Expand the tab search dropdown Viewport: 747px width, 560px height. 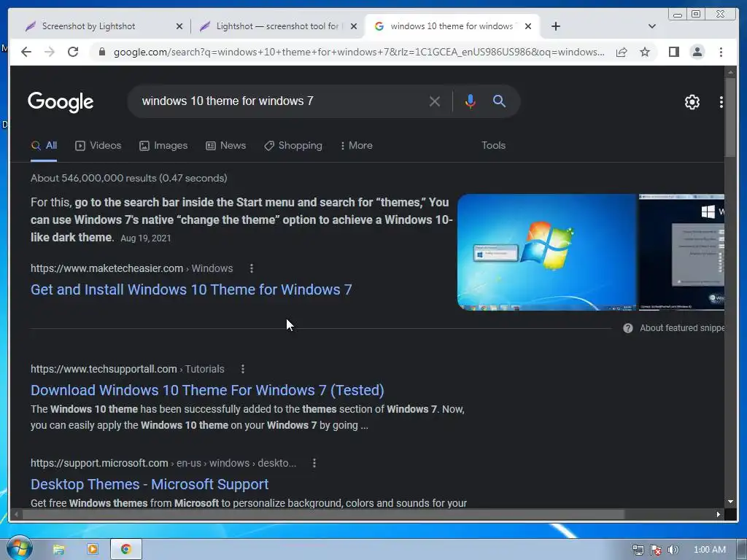tap(652, 26)
